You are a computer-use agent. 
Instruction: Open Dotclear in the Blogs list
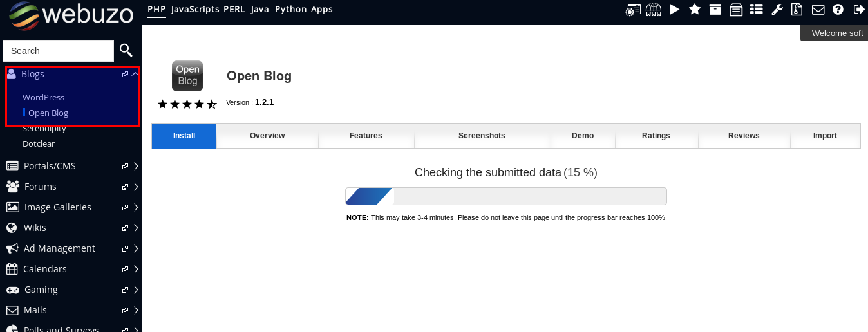tap(39, 143)
